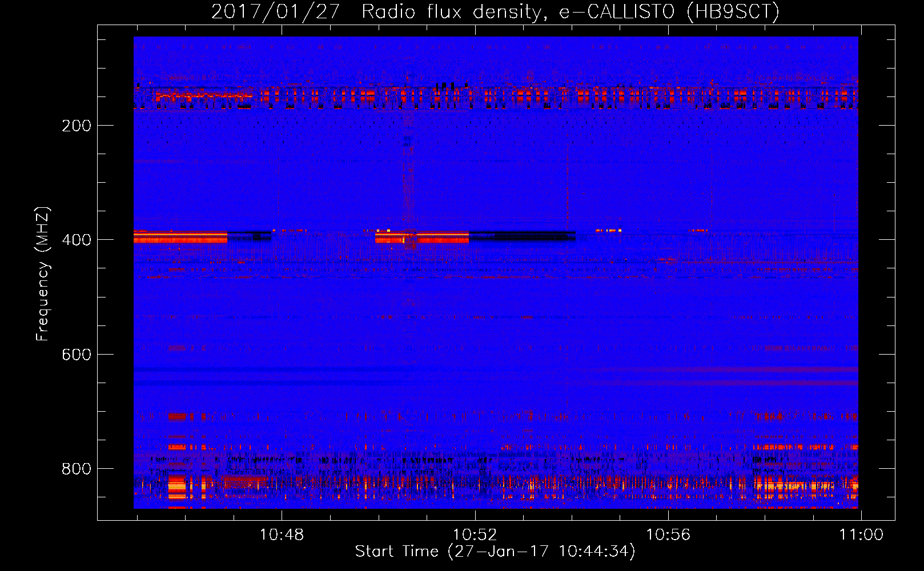The image size is (924, 571).
Task: Click the 10:52 time tick label
Action: pos(475,535)
